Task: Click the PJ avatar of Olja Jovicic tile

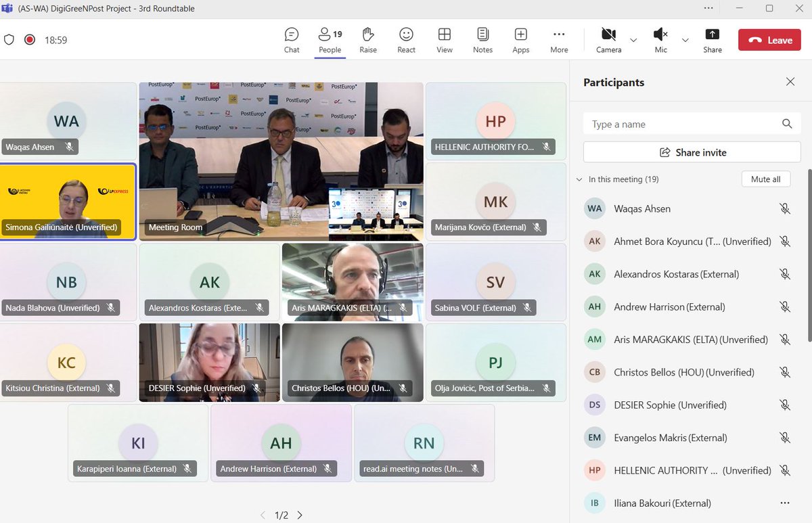Action: (495, 363)
